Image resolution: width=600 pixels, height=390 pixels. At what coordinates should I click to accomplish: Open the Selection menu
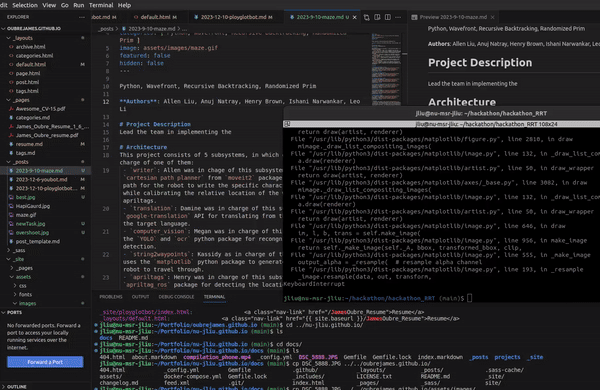point(25,5)
